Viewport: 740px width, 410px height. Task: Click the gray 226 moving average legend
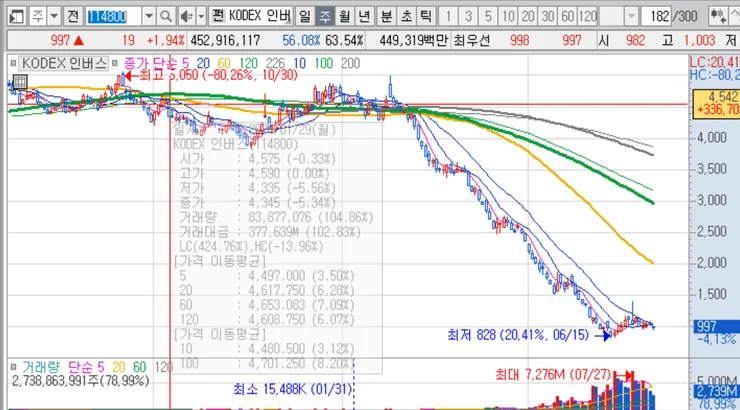(275, 63)
